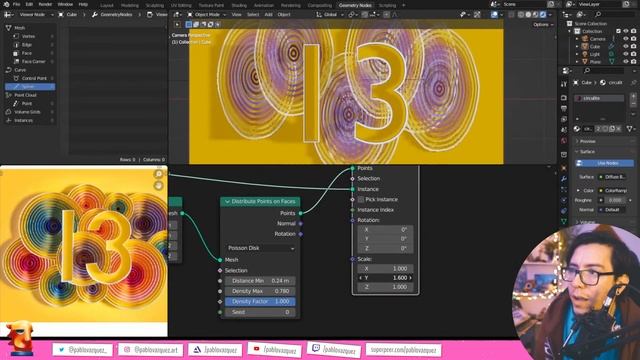Toggle viewport overlays button
Screen dimensions: 640x360
(x=494, y=15)
